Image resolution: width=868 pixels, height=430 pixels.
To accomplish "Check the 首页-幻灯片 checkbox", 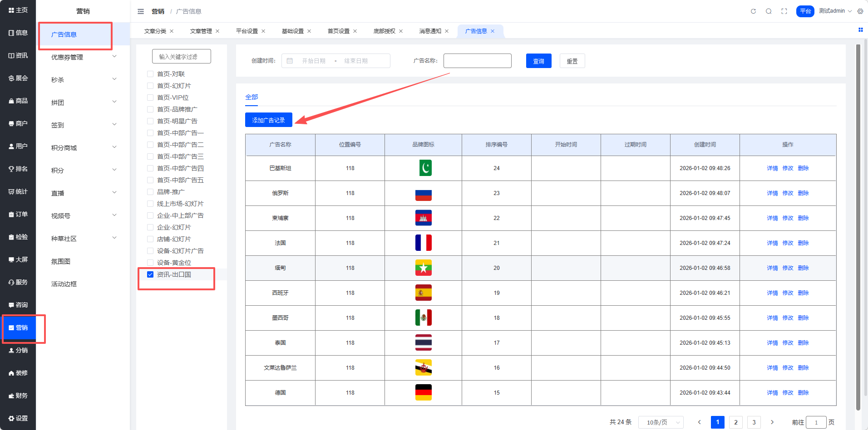I will pyautogui.click(x=150, y=86).
